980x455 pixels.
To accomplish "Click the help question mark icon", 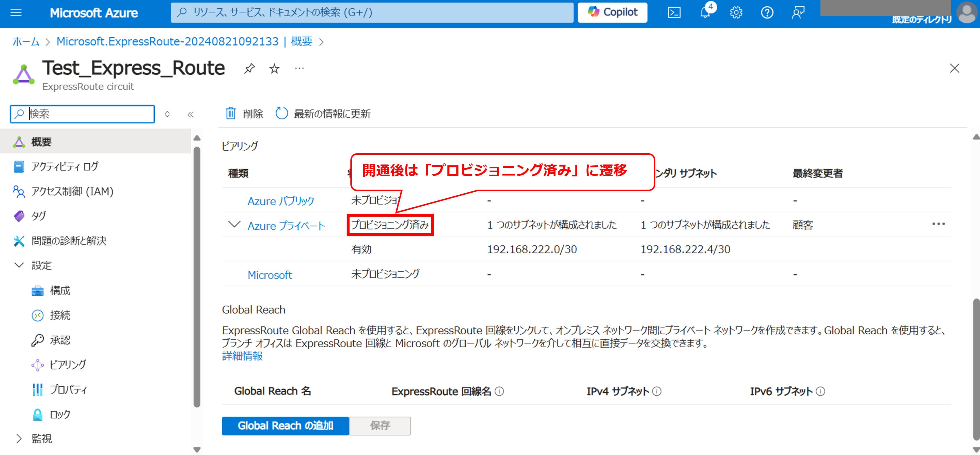I will pyautogui.click(x=767, y=12).
